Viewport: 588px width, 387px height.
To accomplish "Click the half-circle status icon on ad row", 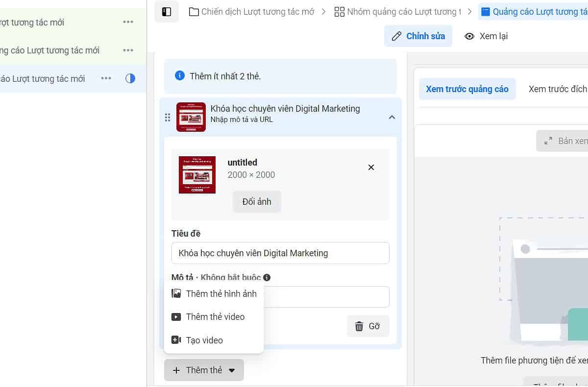I will [130, 78].
